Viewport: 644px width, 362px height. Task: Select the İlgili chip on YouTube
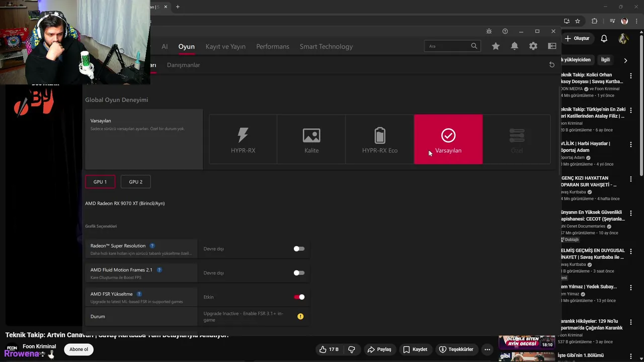(x=605, y=60)
